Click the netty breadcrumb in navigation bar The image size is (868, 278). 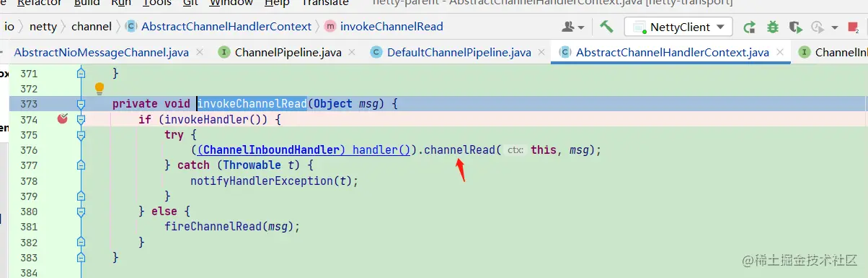[43, 27]
